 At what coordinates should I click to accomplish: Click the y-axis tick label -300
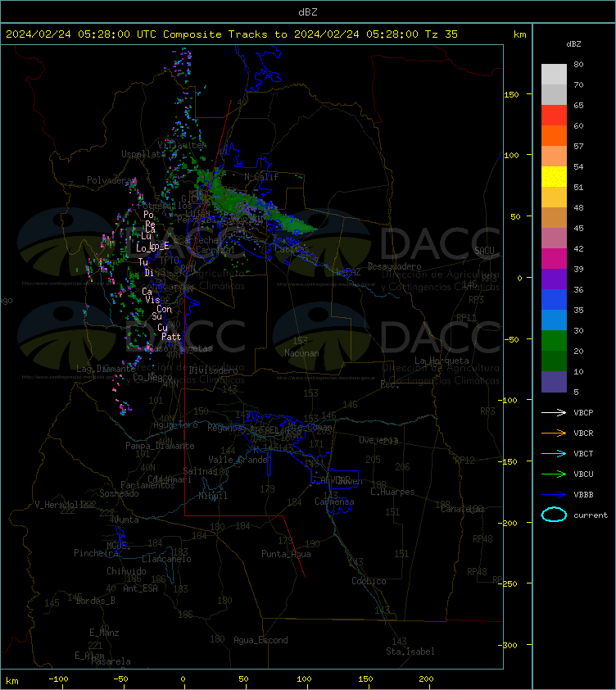click(508, 645)
